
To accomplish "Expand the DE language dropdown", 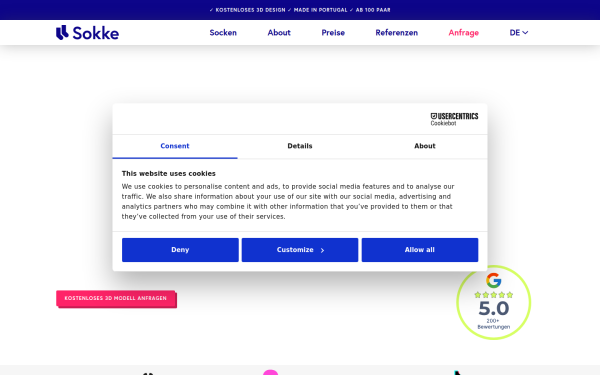I will tap(518, 33).
